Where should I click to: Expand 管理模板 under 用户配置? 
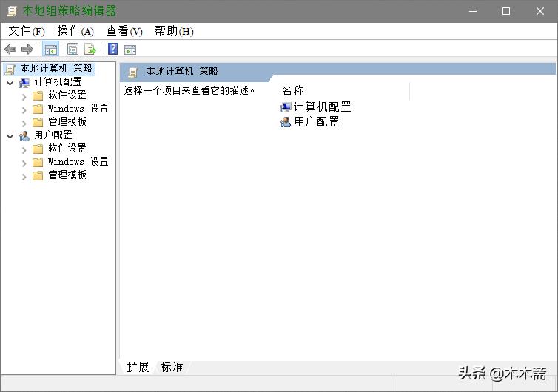pyautogui.click(x=24, y=177)
